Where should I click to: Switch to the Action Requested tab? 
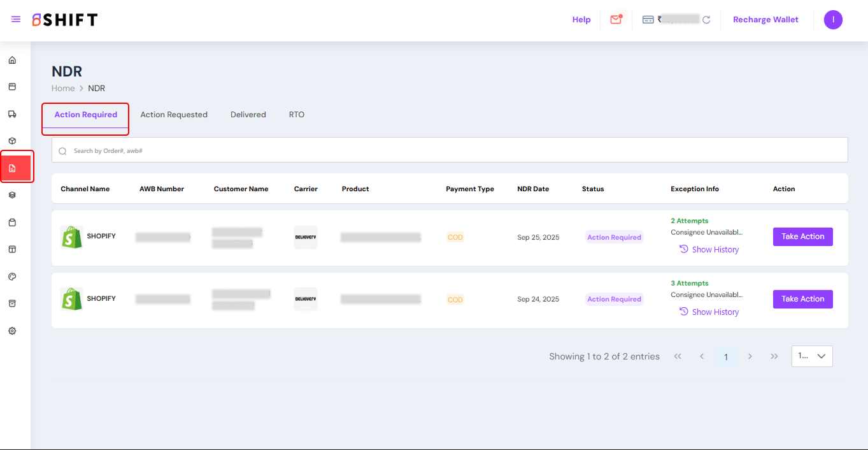174,115
